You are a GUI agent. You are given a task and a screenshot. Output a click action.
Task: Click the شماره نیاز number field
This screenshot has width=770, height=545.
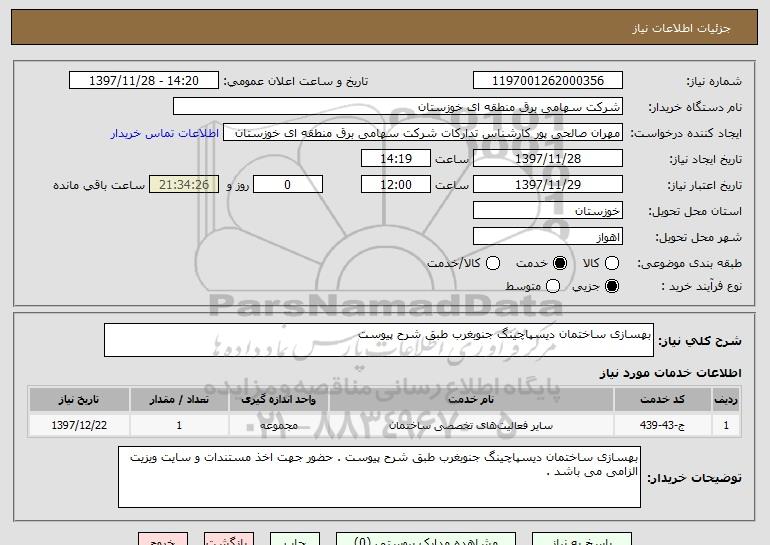click(x=546, y=81)
